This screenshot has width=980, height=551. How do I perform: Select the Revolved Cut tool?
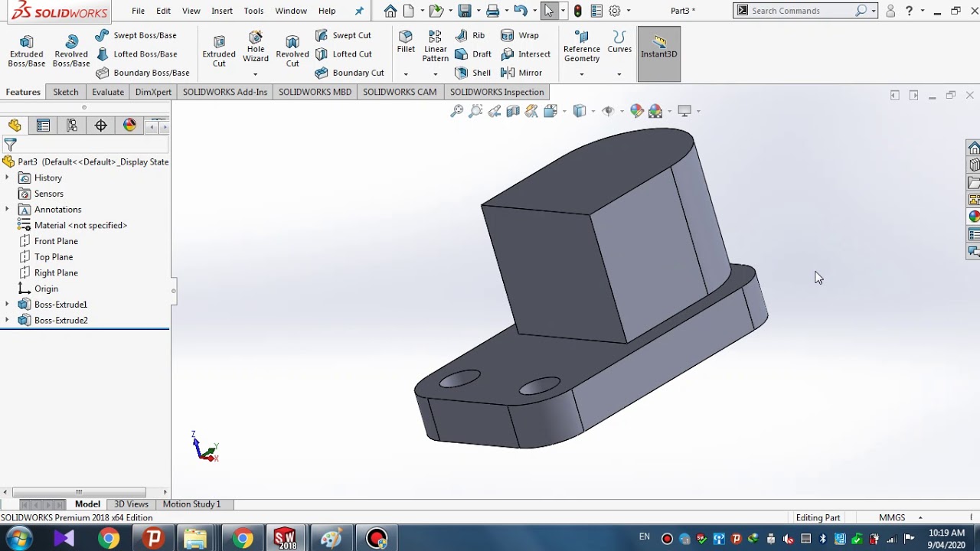(x=292, y=51)
